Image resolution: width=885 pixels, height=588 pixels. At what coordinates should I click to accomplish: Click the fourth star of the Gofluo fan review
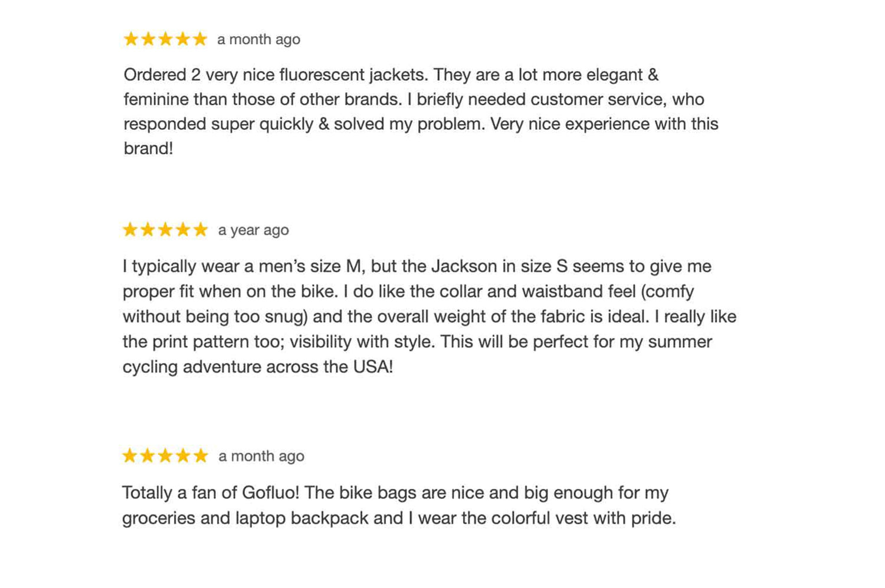point(183,456)
